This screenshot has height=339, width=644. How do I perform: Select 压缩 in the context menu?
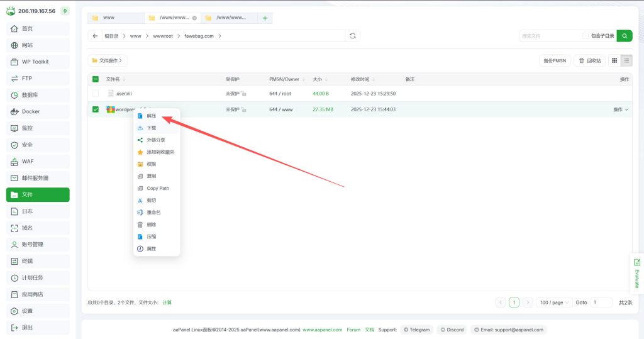coord(151,236)
